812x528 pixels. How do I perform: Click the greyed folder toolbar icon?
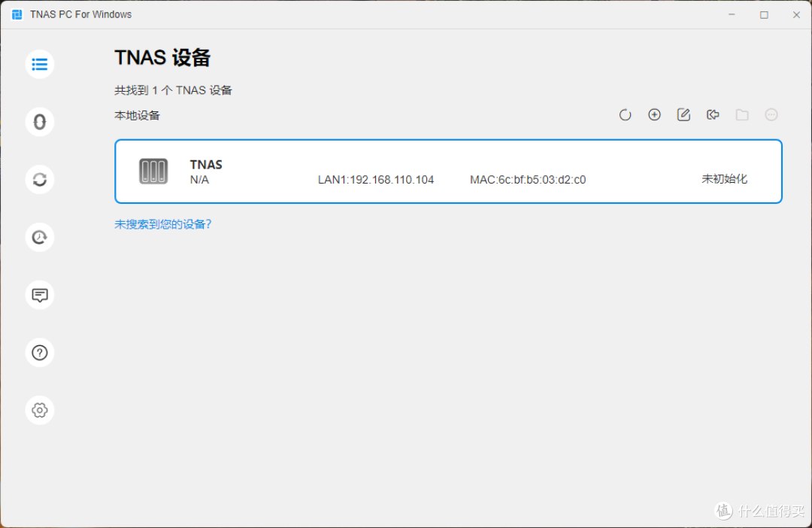(742, 114)
